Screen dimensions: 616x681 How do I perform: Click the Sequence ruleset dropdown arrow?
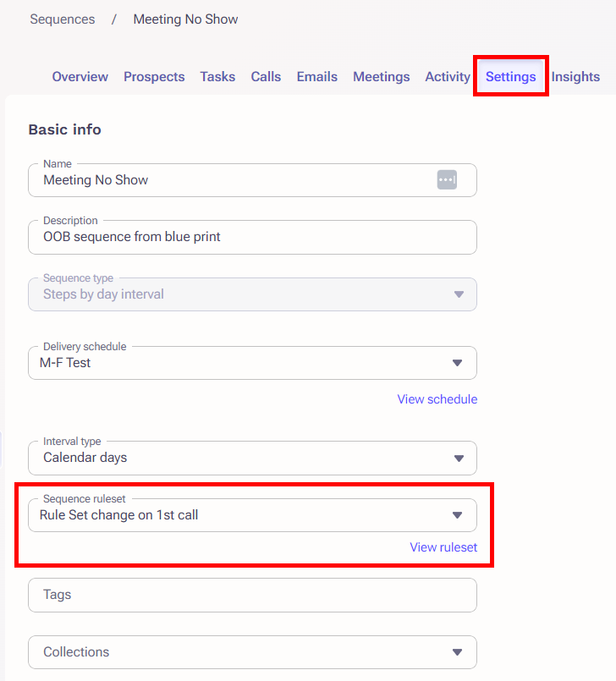coord(457,515)
